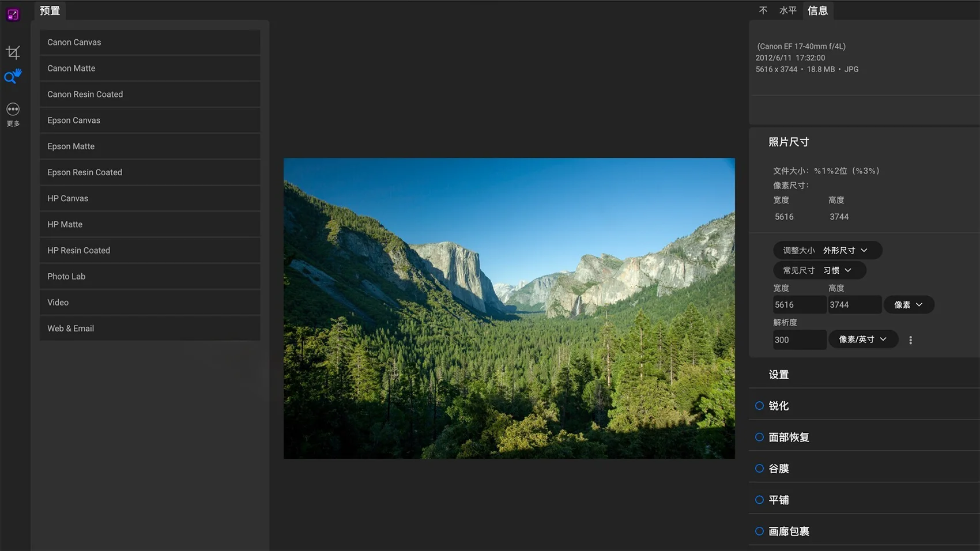The width and height of the screenshot is (980, 551).
Task: Open the 像素 unit dropdown
Action: (909, 305)
